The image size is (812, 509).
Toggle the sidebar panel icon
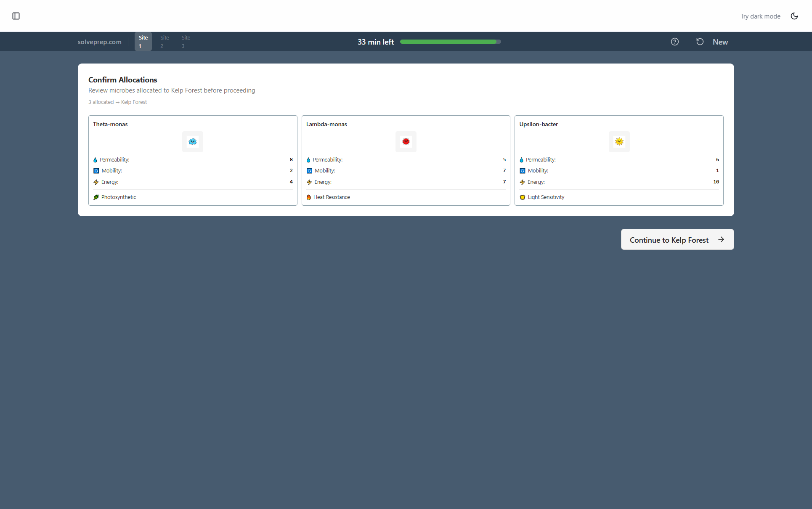tap(16, 16)
